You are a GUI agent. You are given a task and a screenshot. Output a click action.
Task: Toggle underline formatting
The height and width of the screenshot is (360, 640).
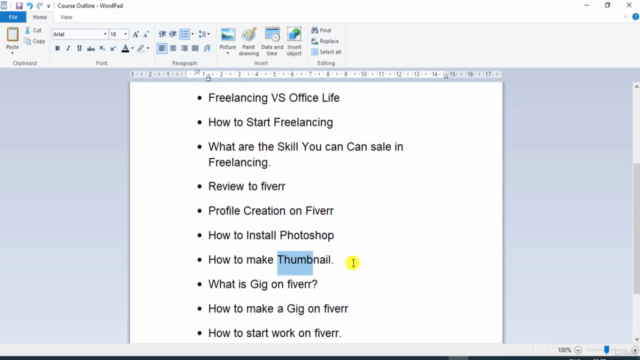(80, 49)
